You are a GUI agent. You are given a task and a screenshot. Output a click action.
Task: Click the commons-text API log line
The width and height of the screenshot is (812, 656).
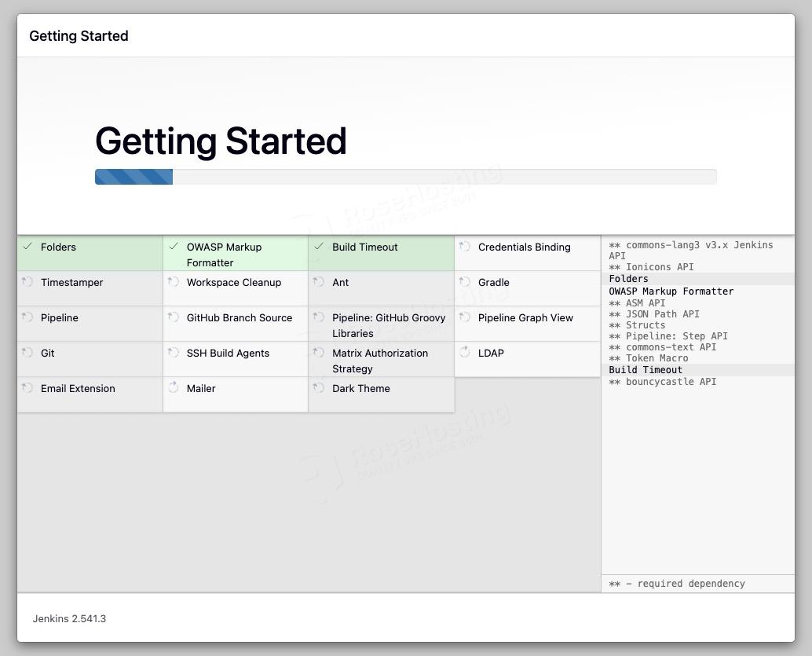click(x=662, y=347)
